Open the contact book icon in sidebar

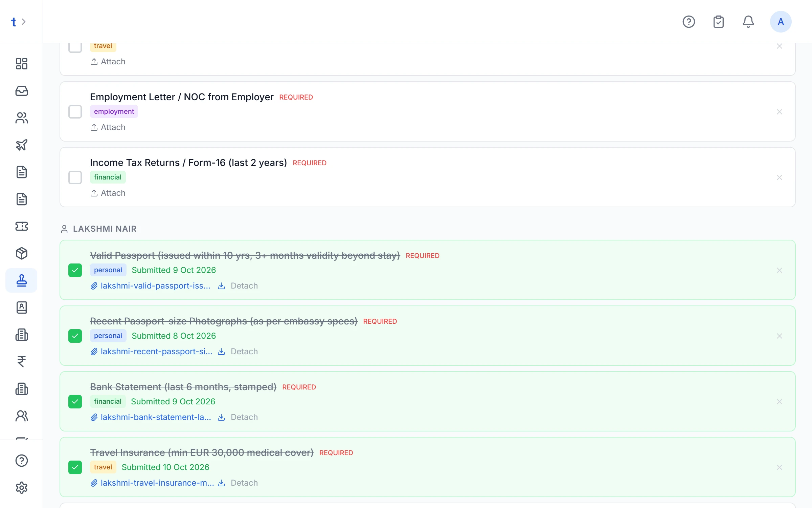coord(22,308)
